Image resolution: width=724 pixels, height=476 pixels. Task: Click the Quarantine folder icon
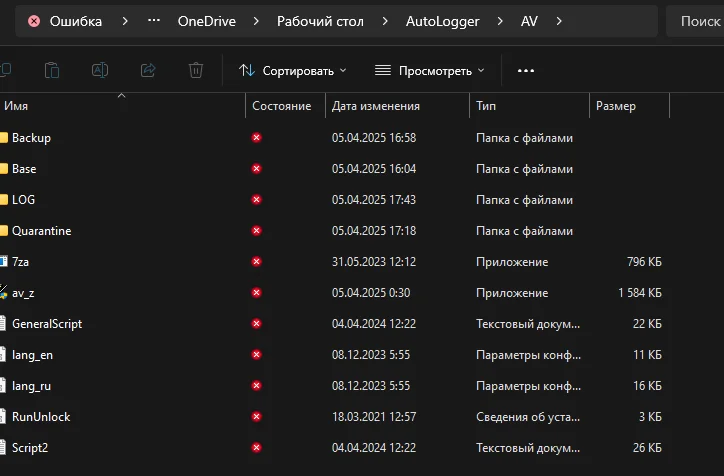tap(4, 230)
